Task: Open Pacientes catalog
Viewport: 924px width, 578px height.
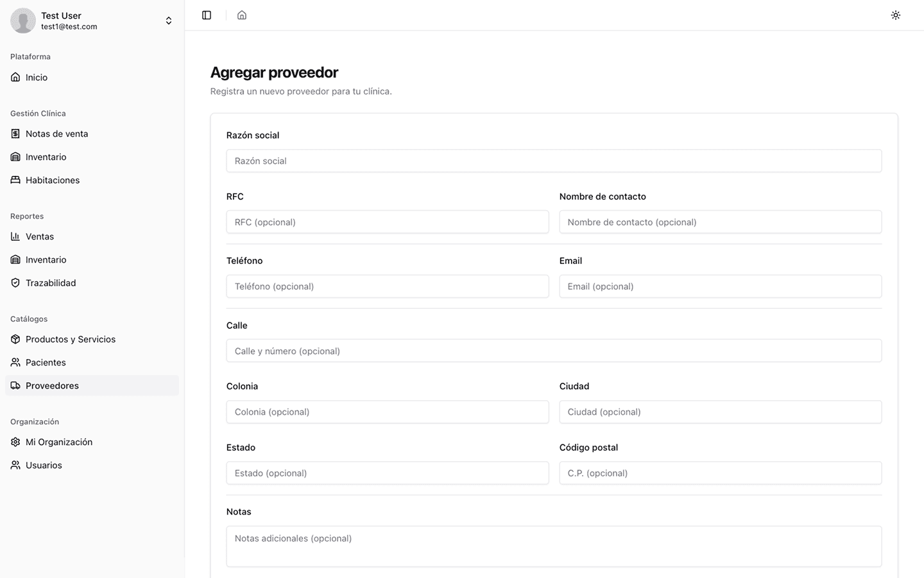Action: [46, 362]
